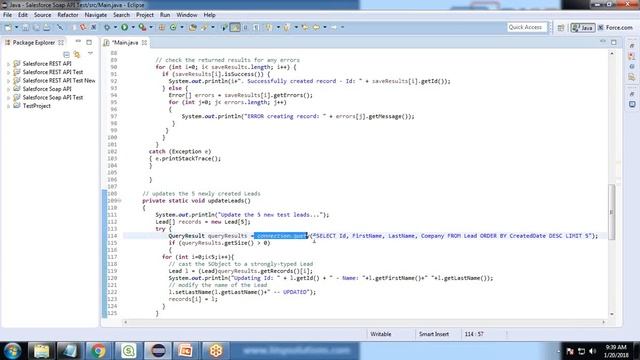Screen dimensions: 640x360
Task: Maximize the editor area
Action: pos(614,42)
